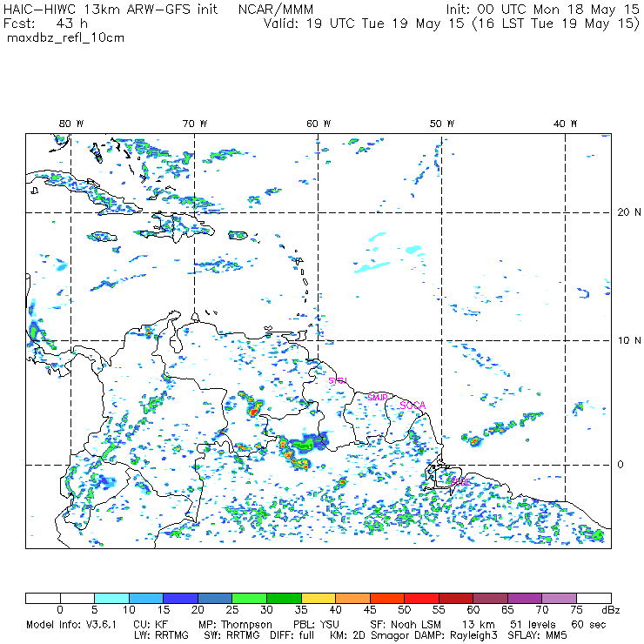The height and width of the screenshot is (644, 644).
Task: Pick the yellow 35–40 dBz swatch
Action: tap(319, 598)
